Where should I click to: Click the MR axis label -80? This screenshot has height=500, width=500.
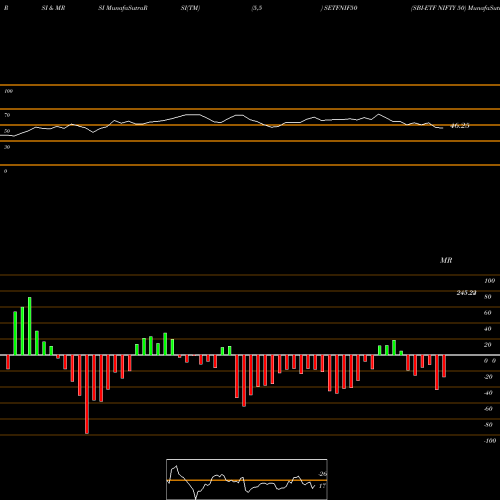coord(488,425)
